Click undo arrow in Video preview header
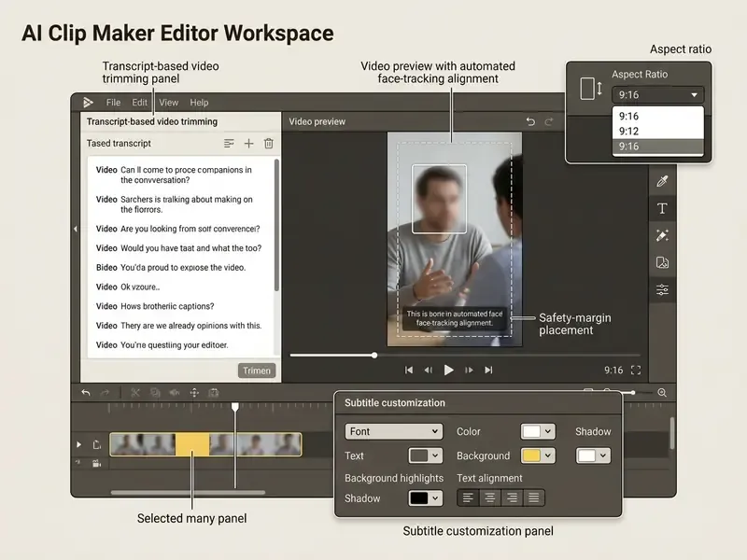The width and height of the screenshot is (747, 560). pyautogui.click(x=530, y=122)
